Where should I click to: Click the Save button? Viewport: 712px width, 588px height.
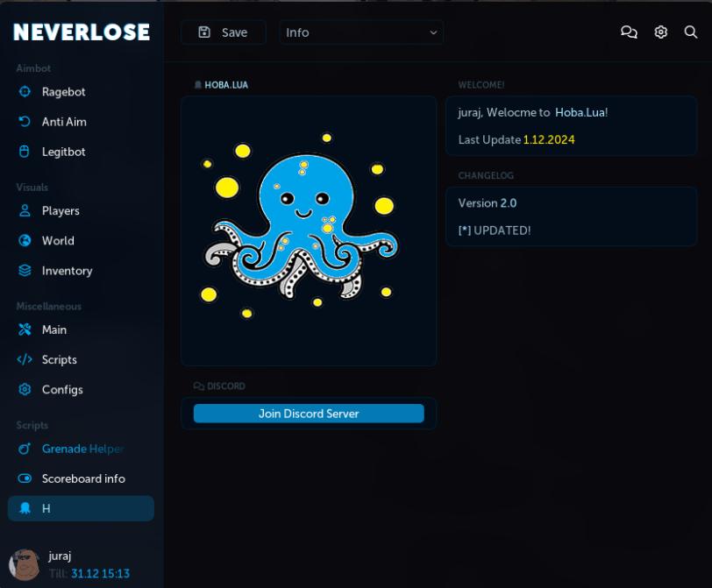click(224, 32)
